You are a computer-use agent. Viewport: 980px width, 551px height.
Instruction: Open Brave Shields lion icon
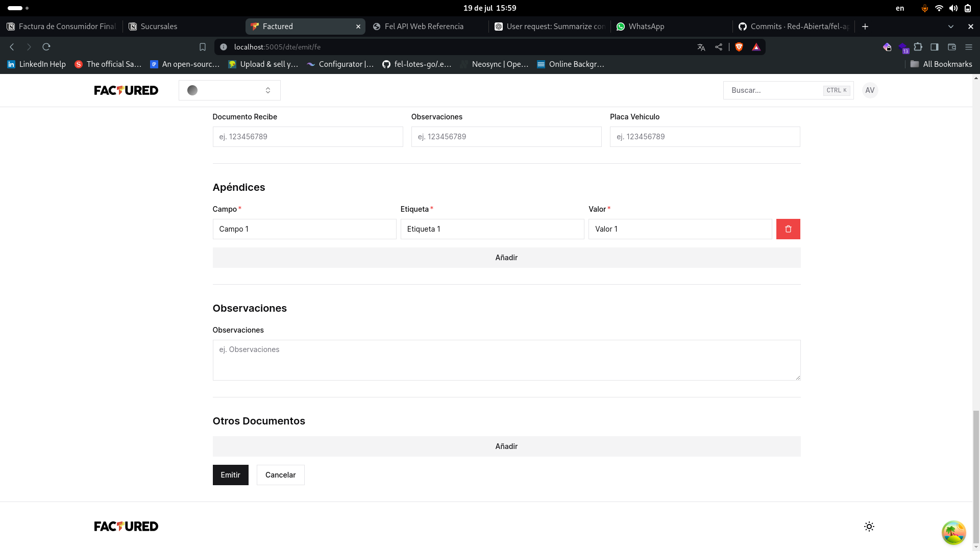(x=739, y=47)
